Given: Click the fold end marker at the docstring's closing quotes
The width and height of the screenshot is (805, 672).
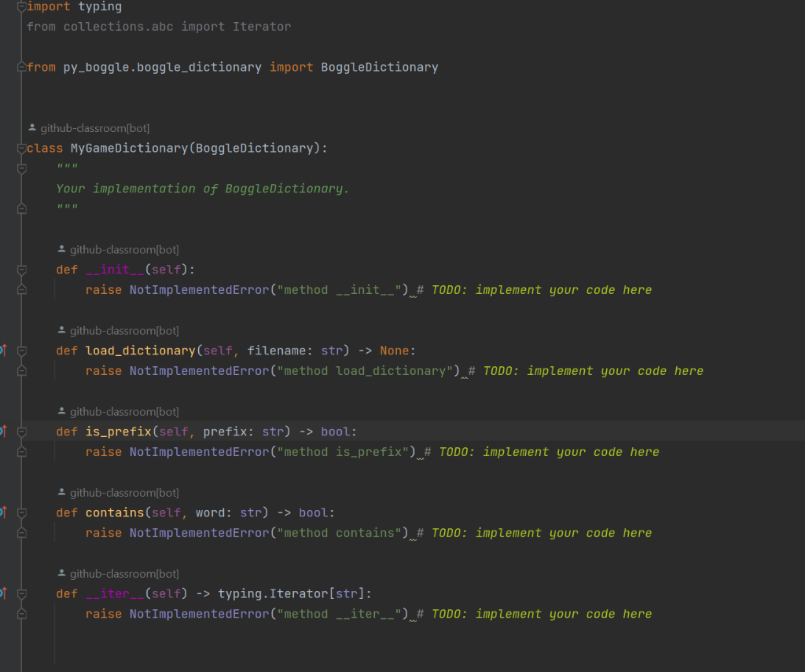Looking at the screenshot, I should [21, 208].
